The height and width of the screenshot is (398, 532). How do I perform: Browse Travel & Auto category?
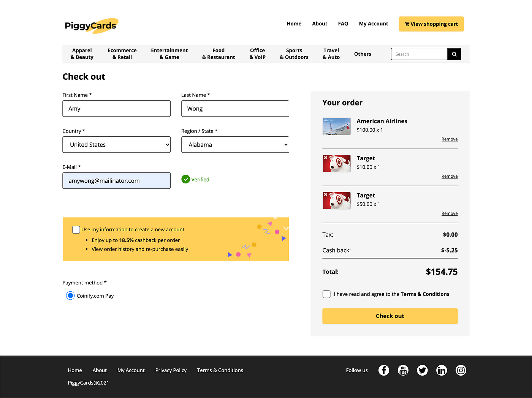pos(331,54)
